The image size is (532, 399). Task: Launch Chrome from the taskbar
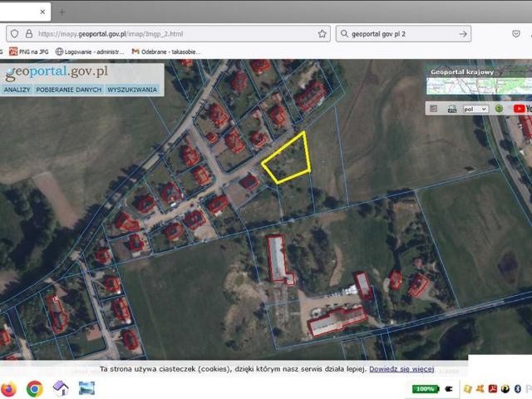click(x=35, y=388)
